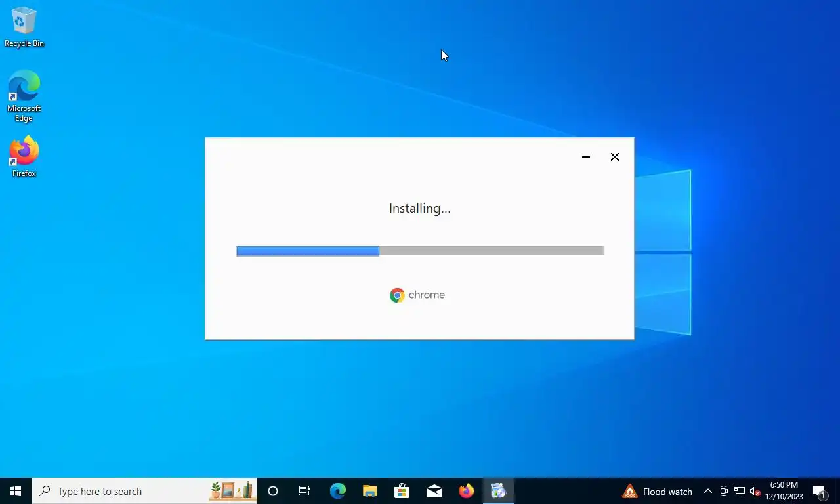Image resolution: width=840 pixels, height=504 pixels.
Task: Click the muted volume tray icon
Action: point(755,491)
